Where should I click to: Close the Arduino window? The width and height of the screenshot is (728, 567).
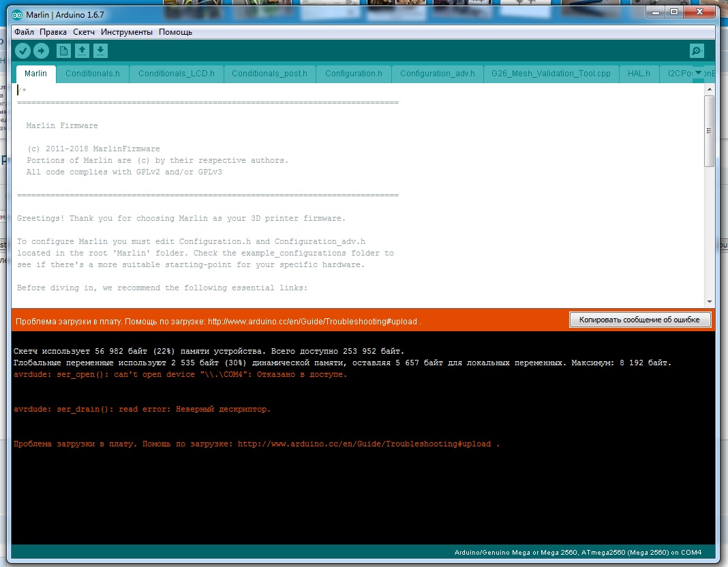pos(699,12)
